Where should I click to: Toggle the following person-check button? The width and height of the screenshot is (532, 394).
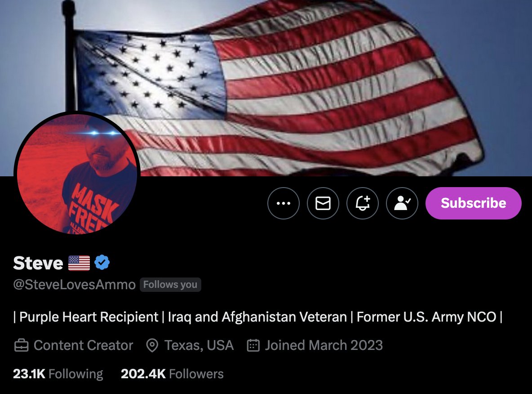(x=402, y=203)
